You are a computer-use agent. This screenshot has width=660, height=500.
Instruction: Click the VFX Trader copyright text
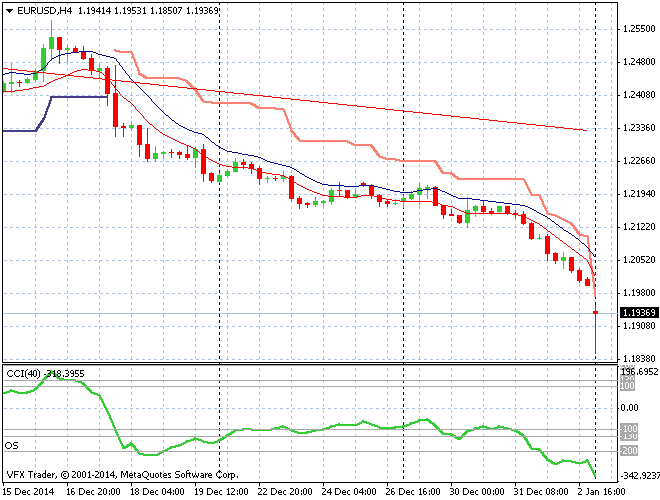click(x=122, y=474)
